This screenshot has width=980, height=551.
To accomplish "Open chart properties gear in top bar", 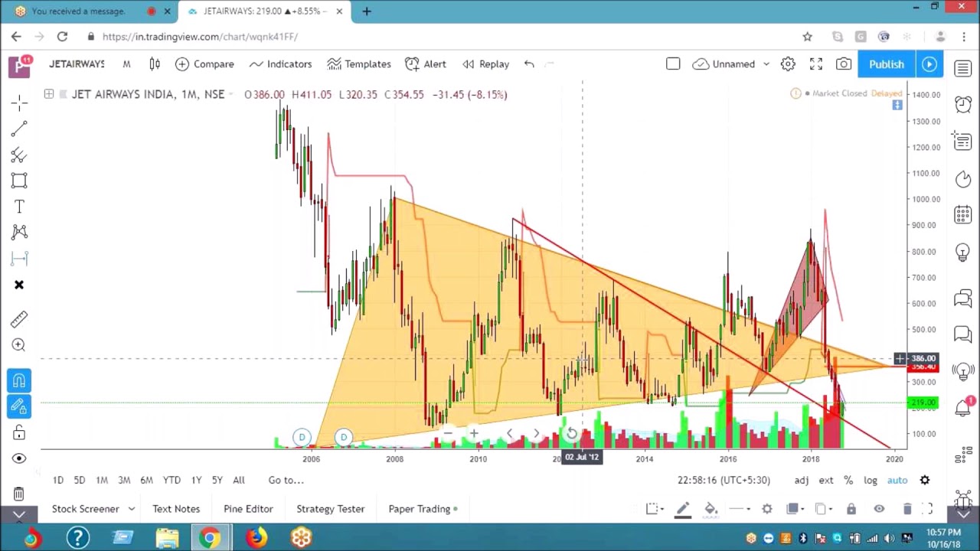I will (788, 64).
